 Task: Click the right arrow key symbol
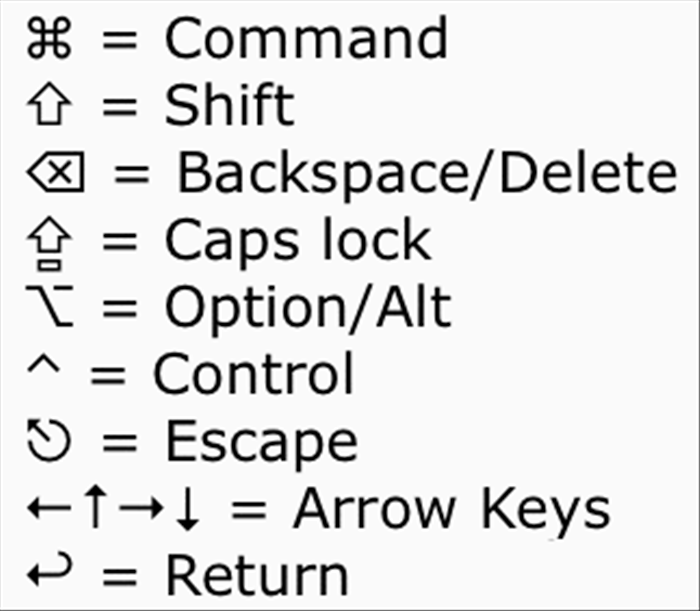point(142,507)
